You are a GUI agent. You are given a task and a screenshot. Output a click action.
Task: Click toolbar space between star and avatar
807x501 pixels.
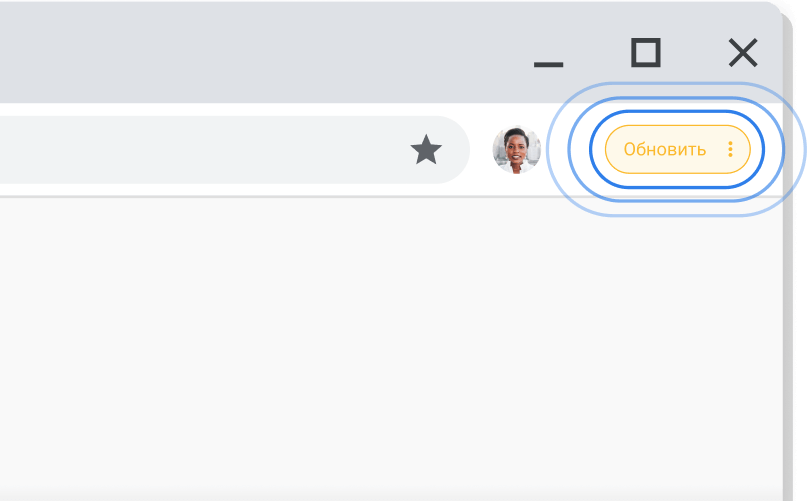(481, 150)
